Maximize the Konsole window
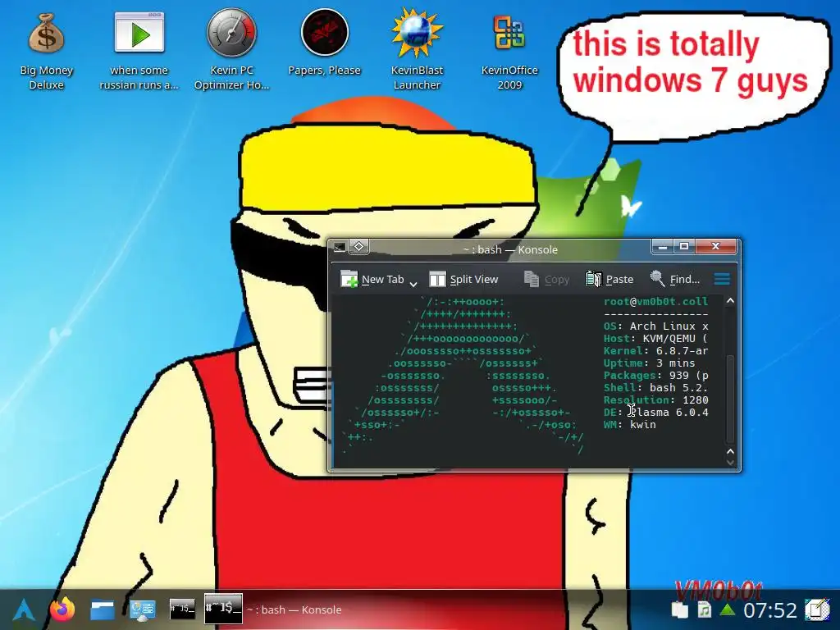 pyautogui.click(x=683, y=246)
